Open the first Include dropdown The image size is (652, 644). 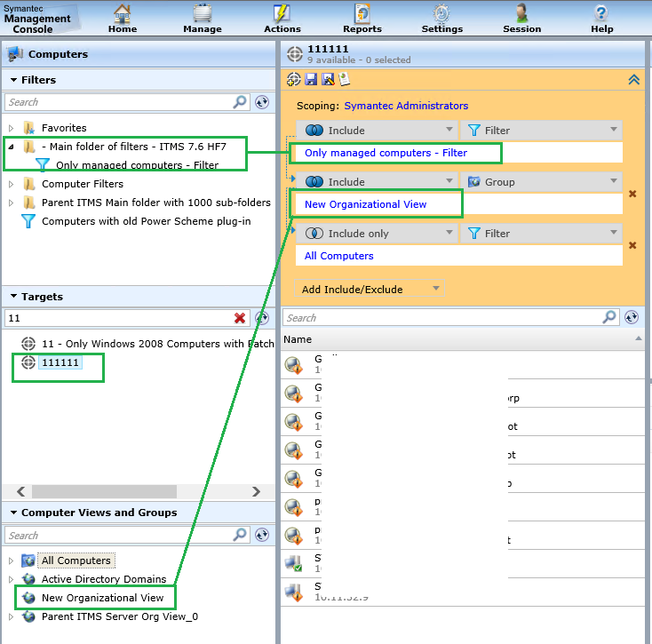377,130
